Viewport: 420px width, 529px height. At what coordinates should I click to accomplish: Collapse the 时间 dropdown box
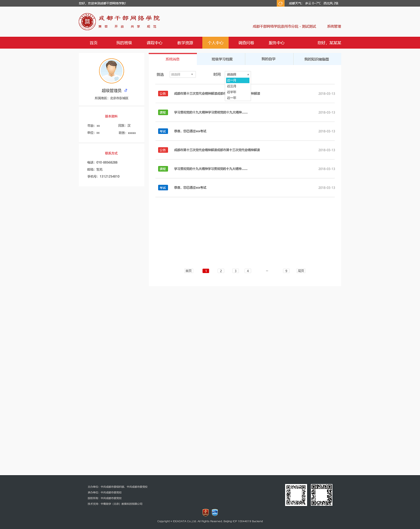click(238, 74)
